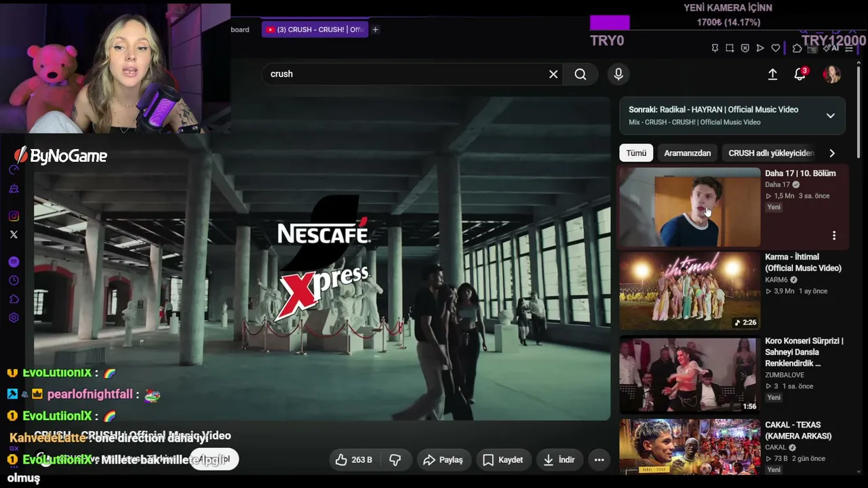
Task: Open History clock icon in the sidebar
Action: click(x=14, y=281)
